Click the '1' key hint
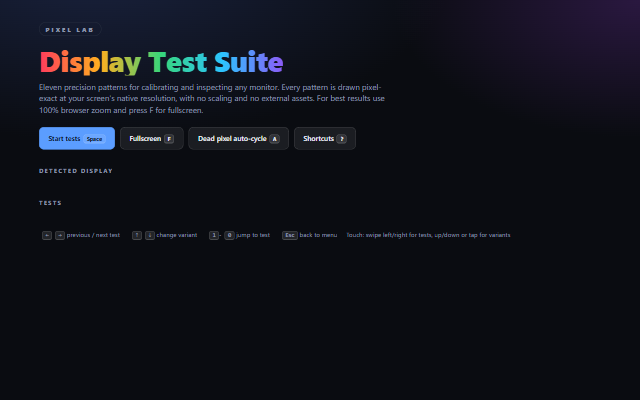640x400 pixels. point(213,236)
